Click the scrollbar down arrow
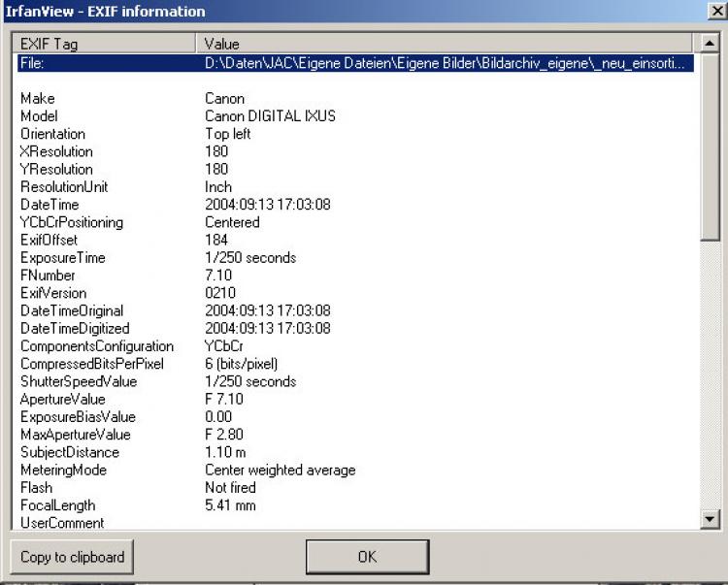The width and height of the screenshot is (728, 585). tap(710, 521)
